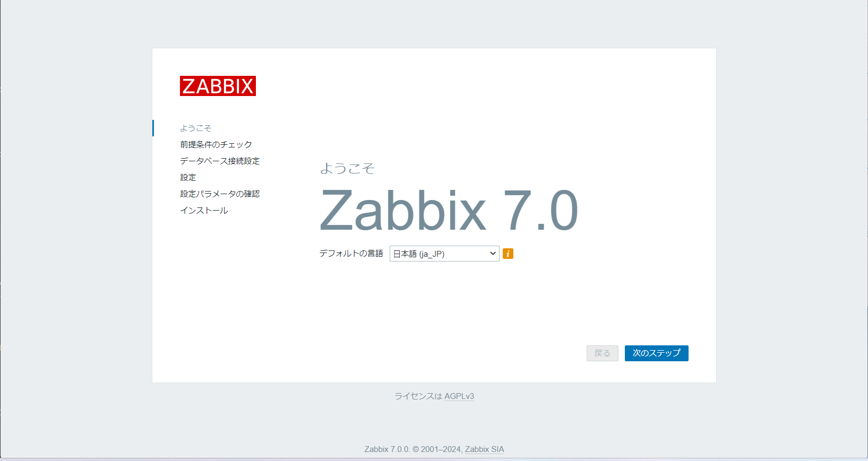868x461 pixels.
Task: Click the large Zabbix 7.0 title
Action: coord(449,211)
